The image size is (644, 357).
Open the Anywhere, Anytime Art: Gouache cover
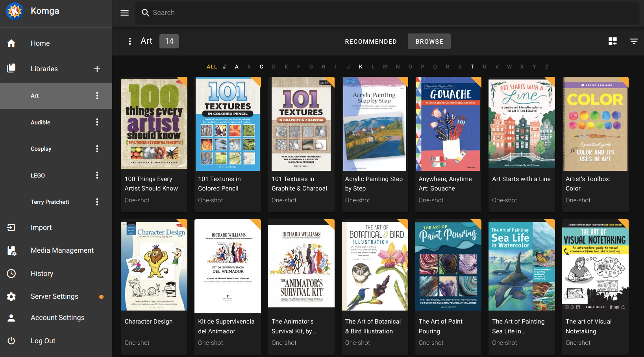pyautogui.click(x=448, y=124)
